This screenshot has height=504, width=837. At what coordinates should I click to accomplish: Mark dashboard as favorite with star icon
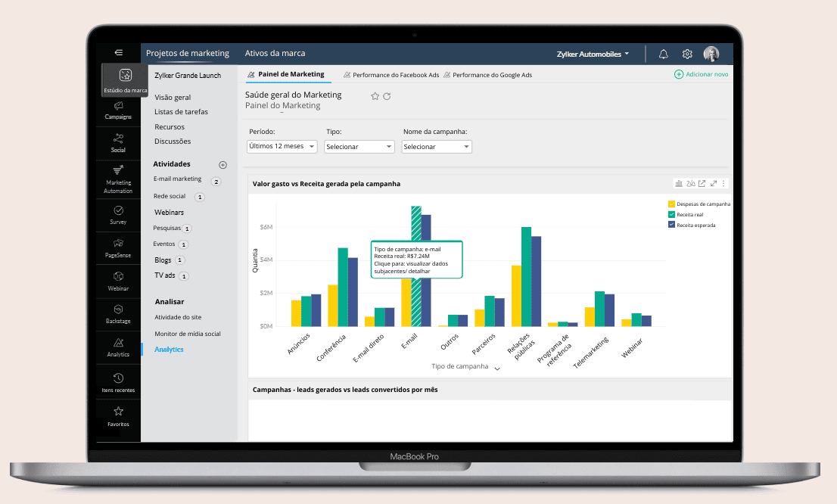point(375,96)
